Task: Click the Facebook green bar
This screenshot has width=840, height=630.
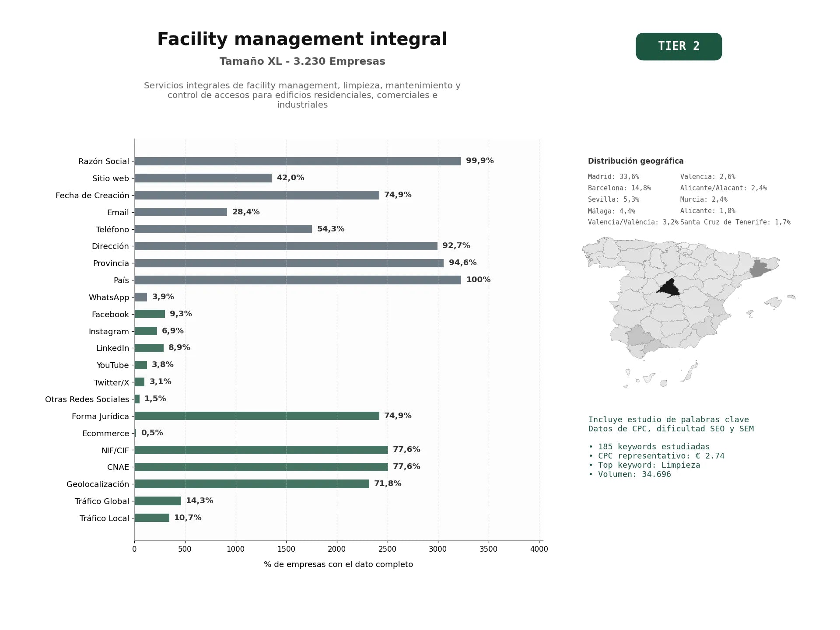Action: pyautogui.click(x=150, y=314)
